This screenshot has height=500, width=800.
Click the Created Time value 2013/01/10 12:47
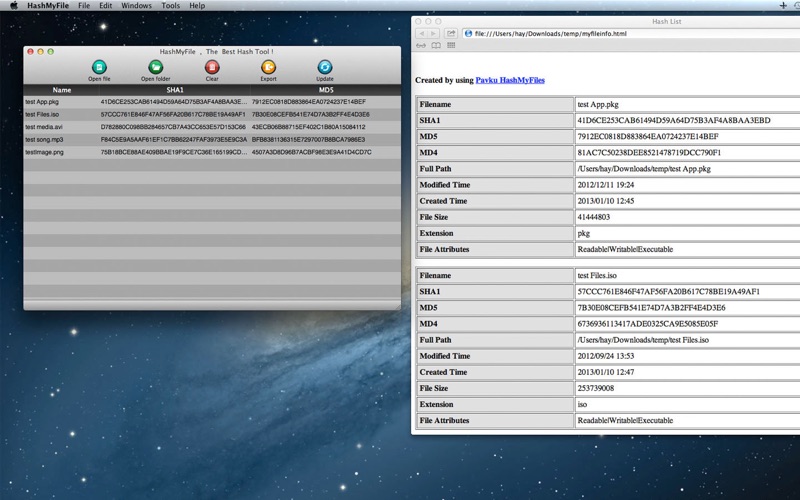(x=606, y=372)
